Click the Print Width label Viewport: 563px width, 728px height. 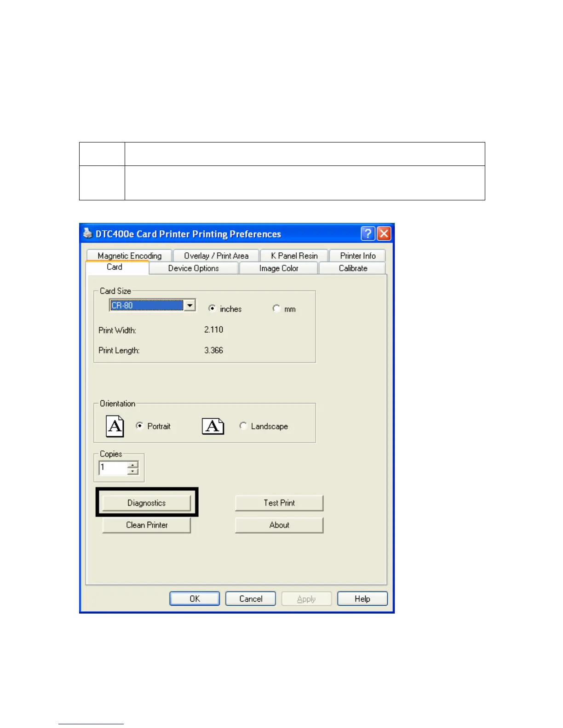(x=117, y=330)
